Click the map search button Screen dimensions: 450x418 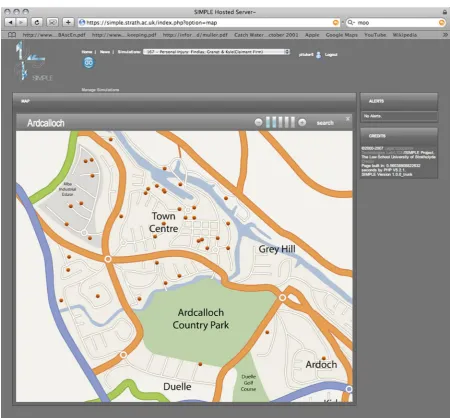coord(325,123)
